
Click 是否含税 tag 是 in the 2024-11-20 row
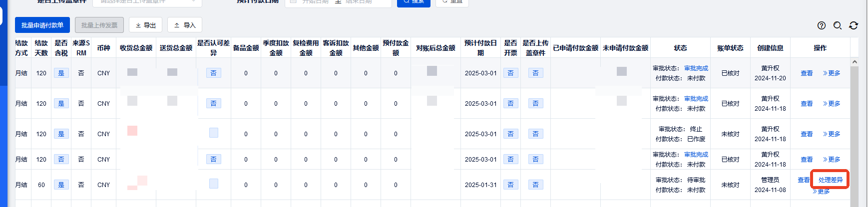tap(61, 73)
